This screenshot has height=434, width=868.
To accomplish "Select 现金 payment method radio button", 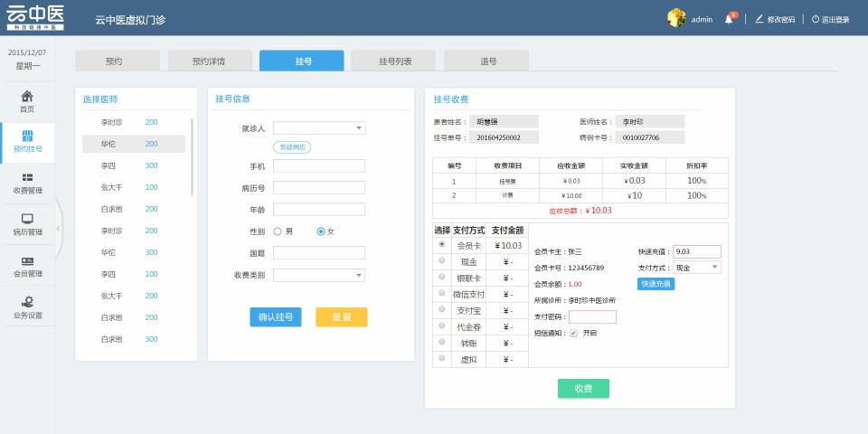I will pos(441,260).
